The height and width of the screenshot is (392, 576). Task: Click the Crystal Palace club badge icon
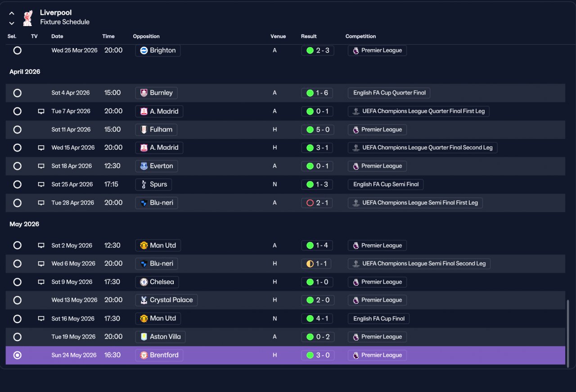click(x=144, y=300)
